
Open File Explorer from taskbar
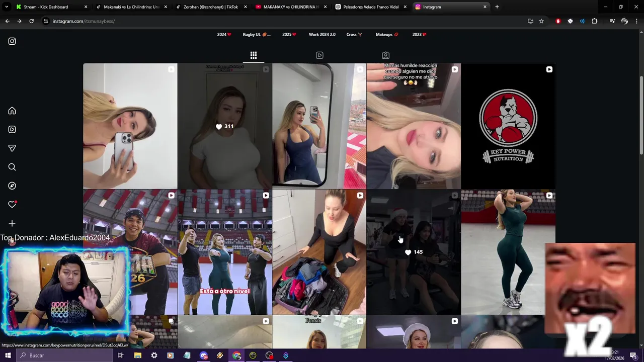pos(137,355)
